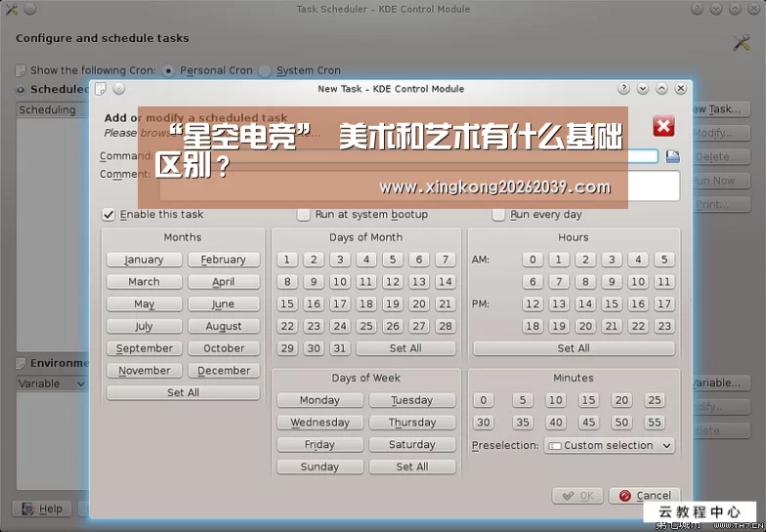Toggle day 31 in Days of Month
This screenshot has height=532, width=766.
340,348
